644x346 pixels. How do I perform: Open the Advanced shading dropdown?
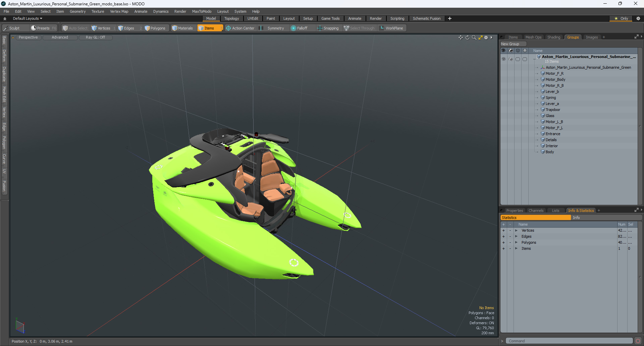[x=60, y=37]
